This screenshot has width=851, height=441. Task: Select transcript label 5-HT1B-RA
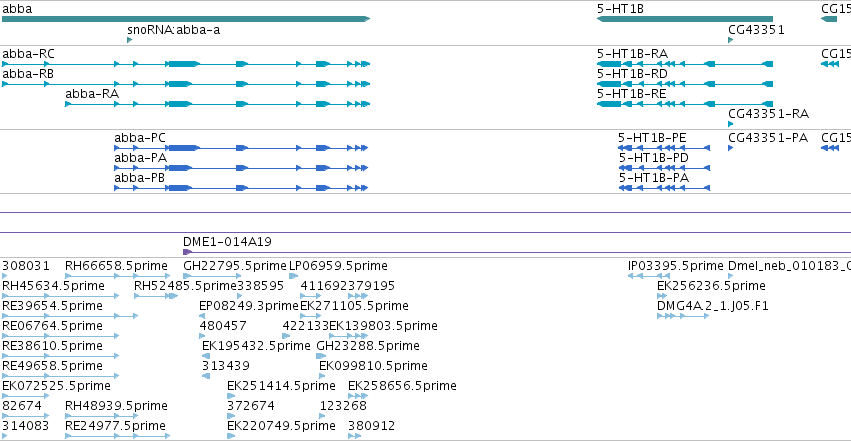coord(632,54)
